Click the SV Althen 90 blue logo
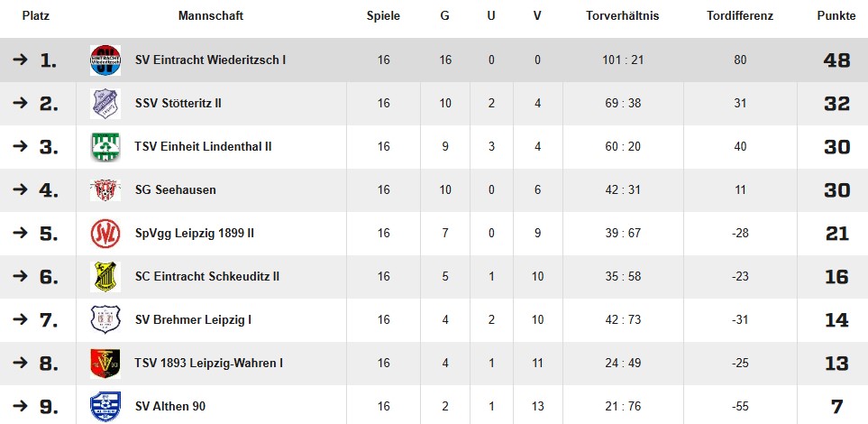The width and height of the screenshot is (868, 424). [x=105, y=406]
